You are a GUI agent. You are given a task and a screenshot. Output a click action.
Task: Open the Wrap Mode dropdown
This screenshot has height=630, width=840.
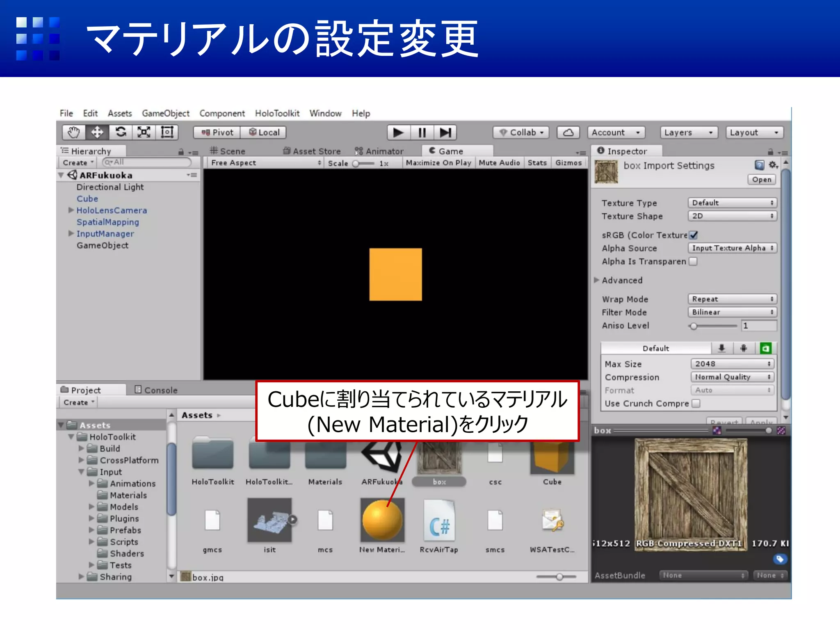click(x=732, y=299)
